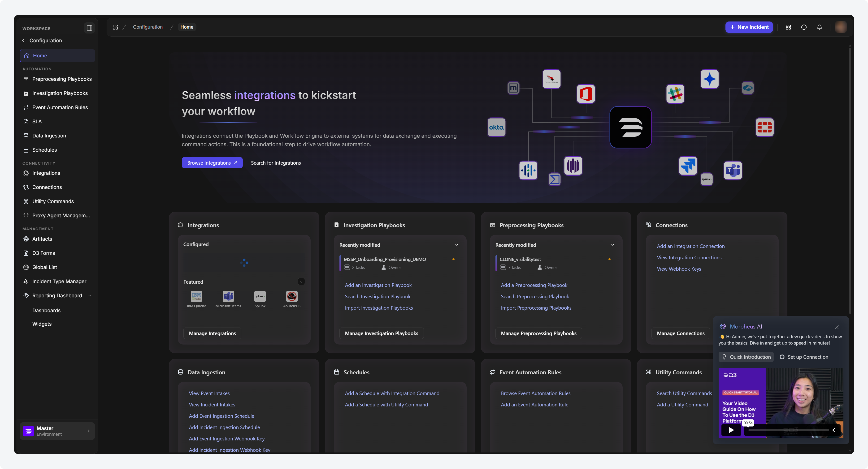Click the Slack logo in hero graphic
The image size is (868, 469).
pyautogui.click(x=675, y=94)
